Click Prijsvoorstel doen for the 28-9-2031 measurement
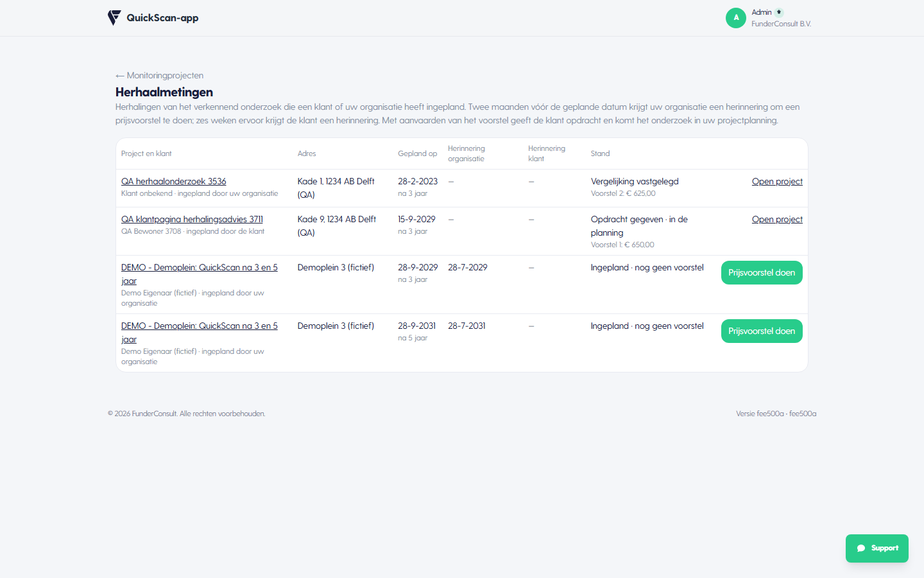Screen dimensions: 924x578 762,331
